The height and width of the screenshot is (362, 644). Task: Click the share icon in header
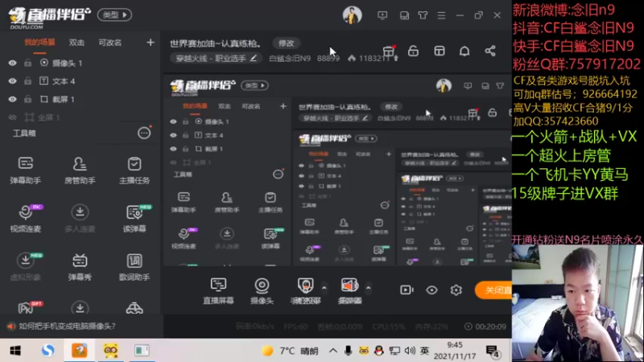(x=490, y=51)
